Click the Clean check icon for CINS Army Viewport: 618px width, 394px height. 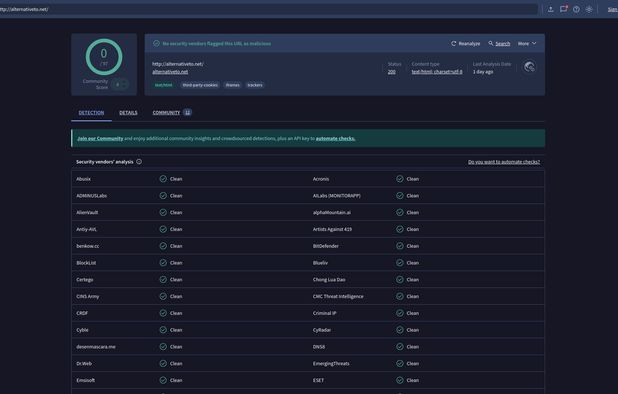pyautogui.click(x=163, y=296)
